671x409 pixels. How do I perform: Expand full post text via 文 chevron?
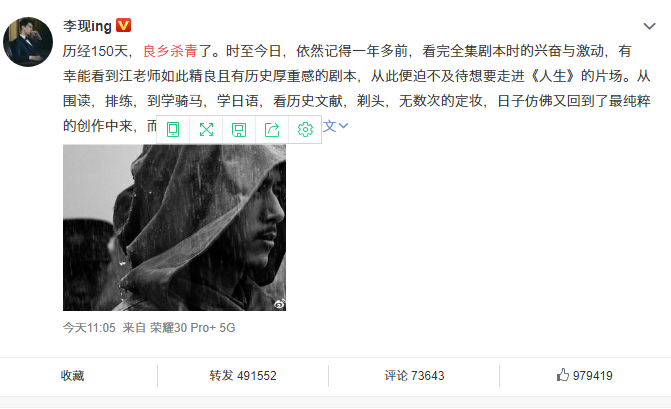[336, 126]
